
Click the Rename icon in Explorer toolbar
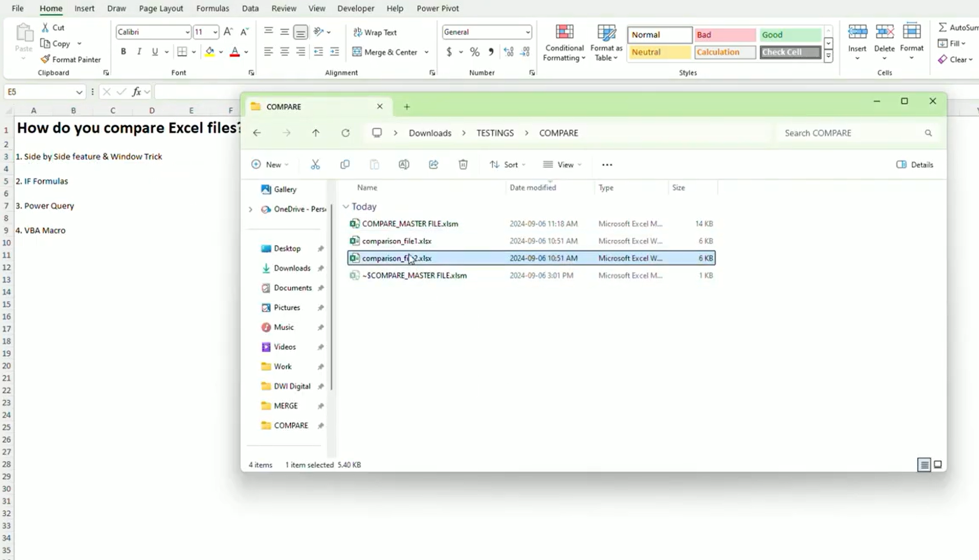[404, 164]
